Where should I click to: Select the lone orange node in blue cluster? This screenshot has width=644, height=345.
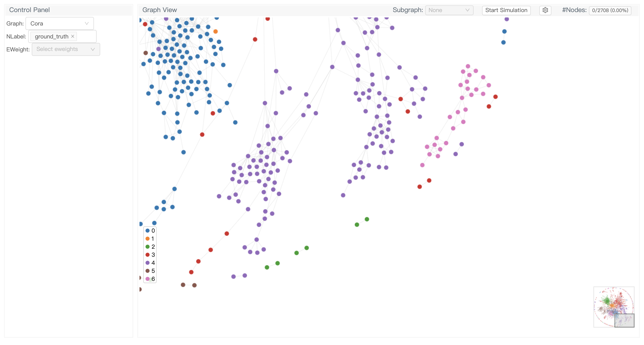(216, 32)
